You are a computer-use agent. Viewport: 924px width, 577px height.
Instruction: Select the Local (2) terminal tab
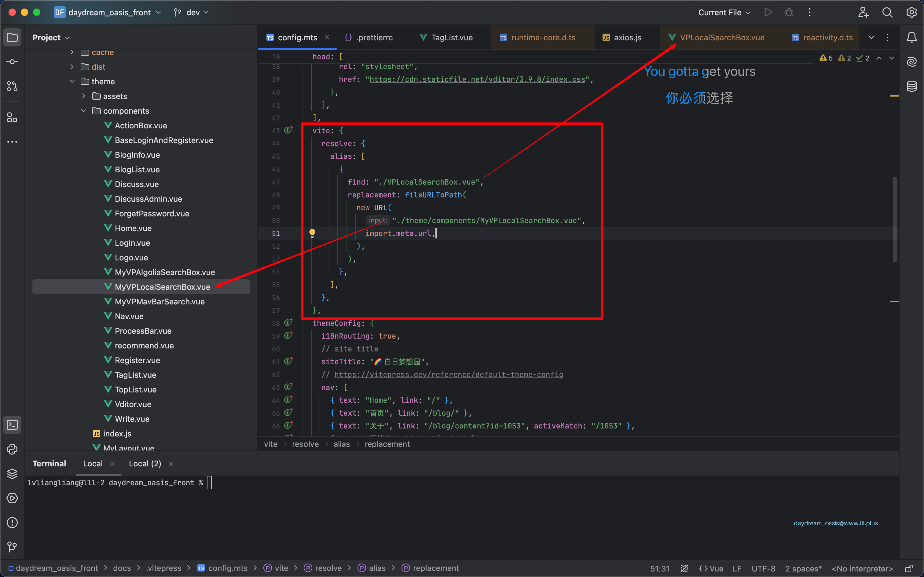coord(145,463)
